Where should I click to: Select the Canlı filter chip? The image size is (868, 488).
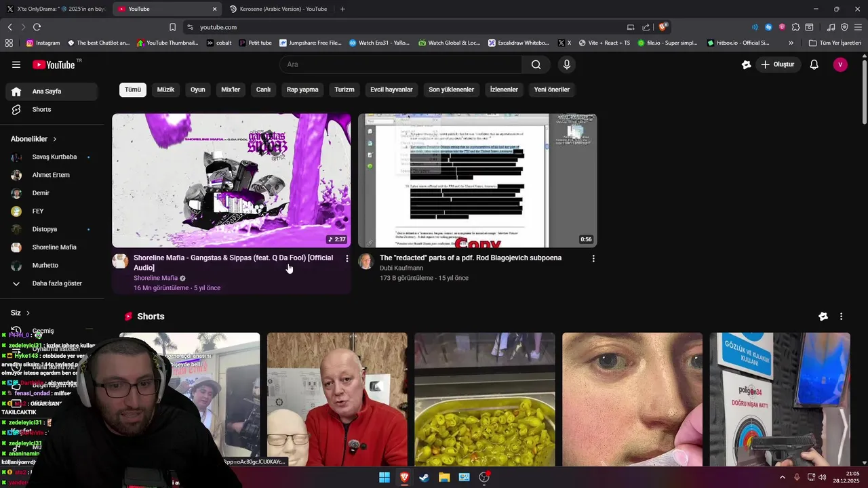pyautogui.click(x=263, y=89)
